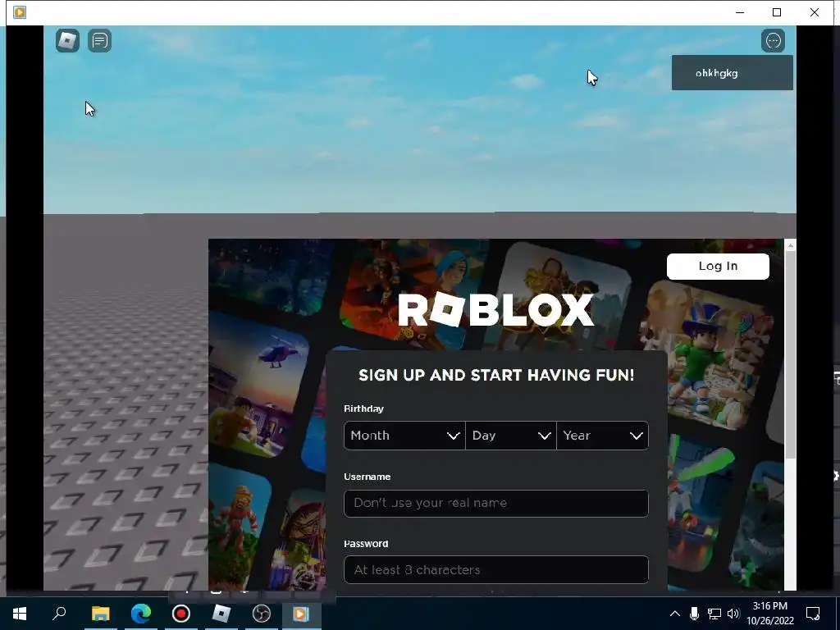840x630 pixels.
Task: Click the scrollbar up arrow
Action: click(x=790, y=245)
